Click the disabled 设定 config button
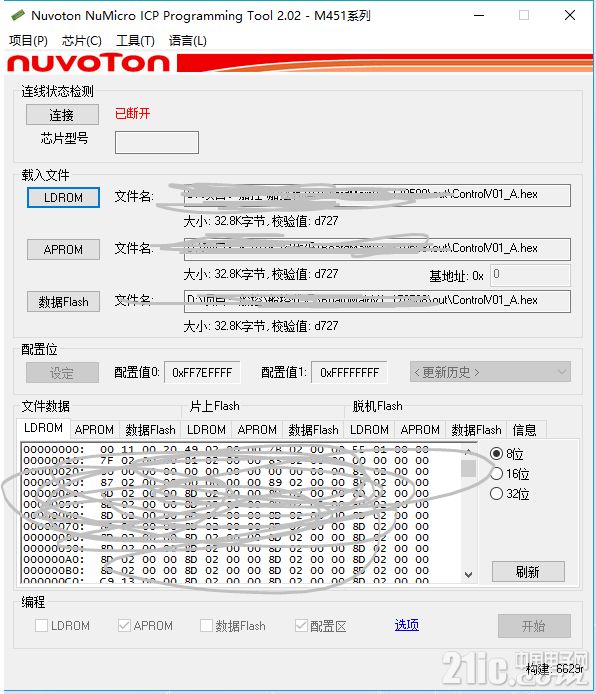This screenshot has width=596, height=694. 62,373
